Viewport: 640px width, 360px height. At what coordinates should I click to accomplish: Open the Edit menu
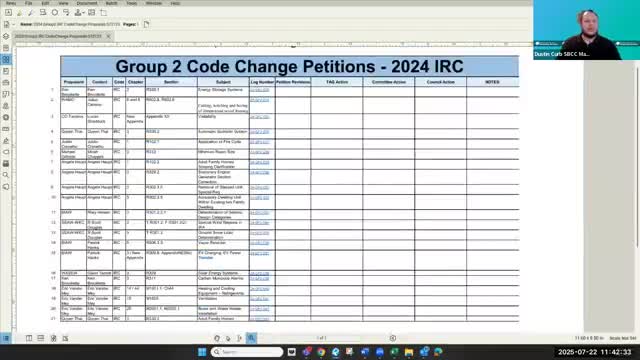coord(45,3)
